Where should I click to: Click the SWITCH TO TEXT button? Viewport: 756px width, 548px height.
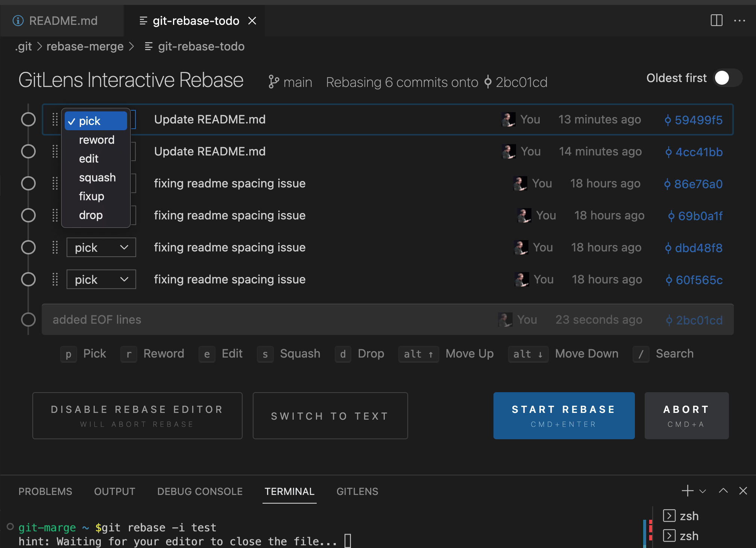point(330,416)
